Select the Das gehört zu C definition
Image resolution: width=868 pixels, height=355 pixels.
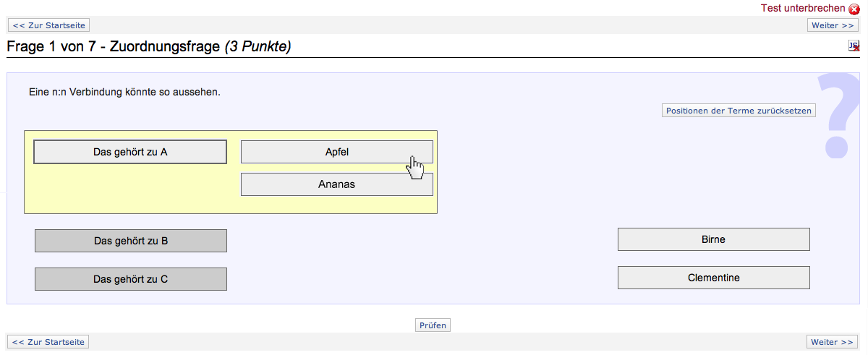coord(130,279)
